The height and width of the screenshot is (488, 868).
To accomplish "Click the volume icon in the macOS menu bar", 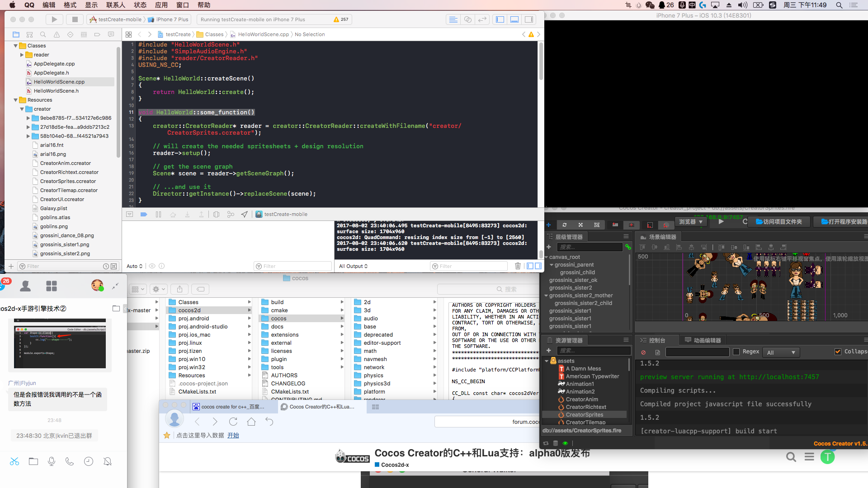I will pos(743,5).
